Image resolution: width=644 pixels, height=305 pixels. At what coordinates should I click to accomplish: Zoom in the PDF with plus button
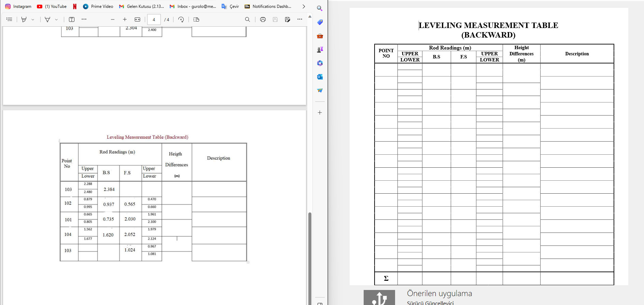pos(125,19)
